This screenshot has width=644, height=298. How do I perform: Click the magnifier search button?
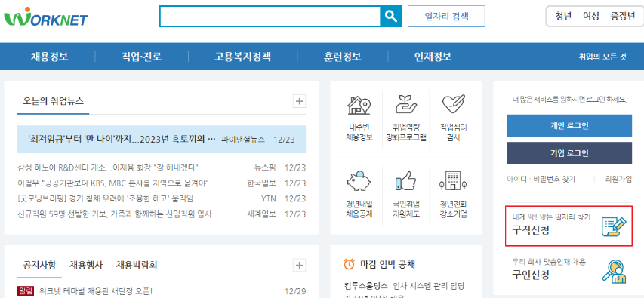pos(390,17)
